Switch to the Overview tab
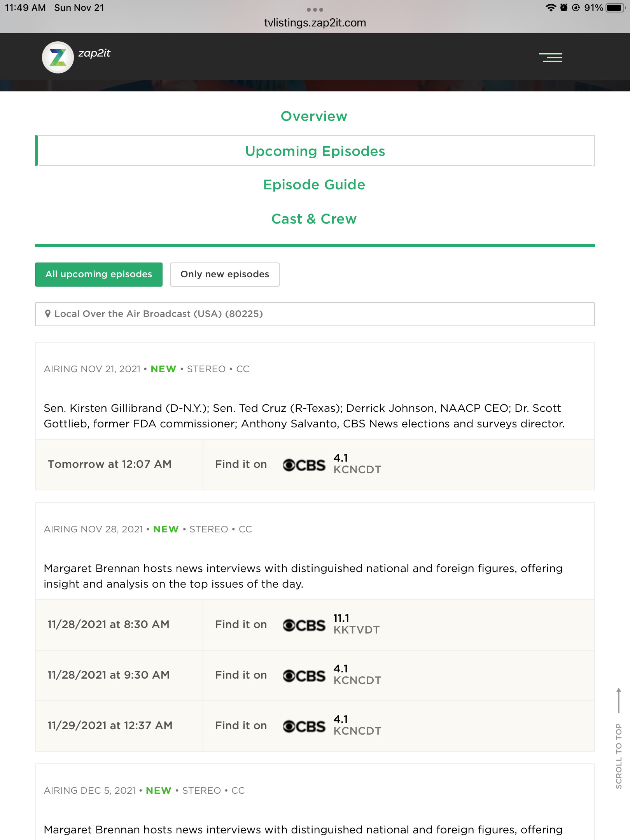 314,116
